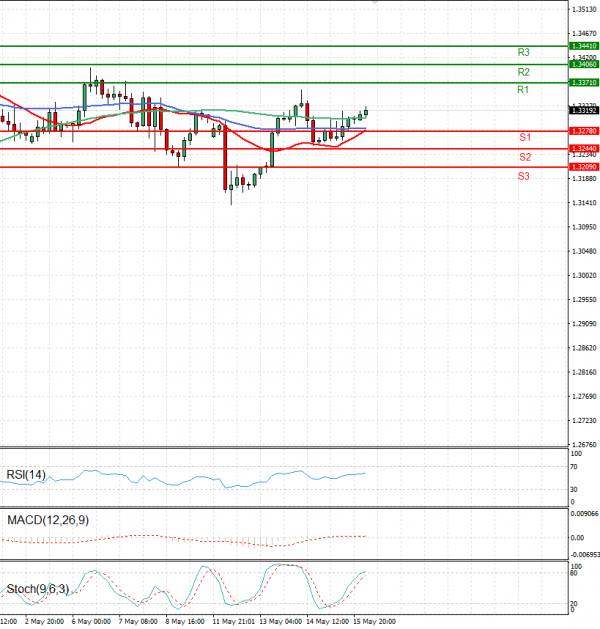Click the Stoch(9,6,3) indicator label
This screenshot has height=629, width=600.
[38, 589]
